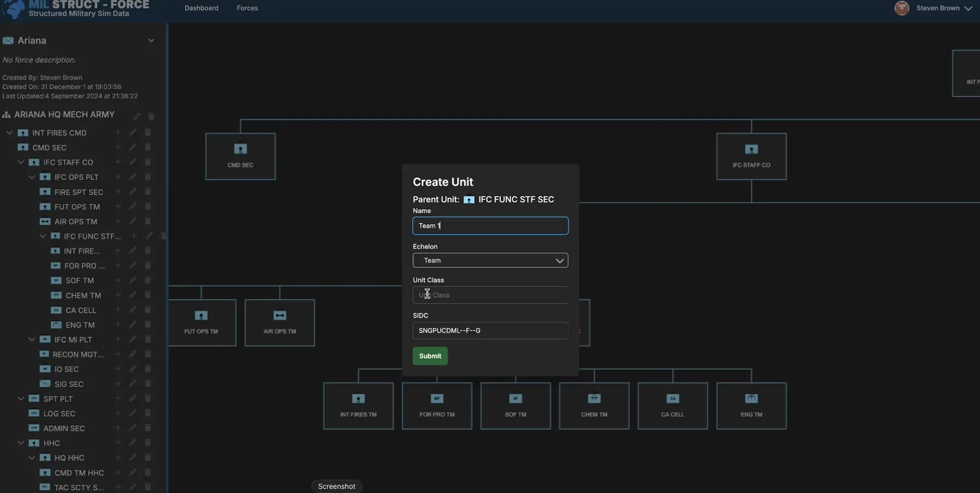Add a child unit under CMD SEC
Viewport: 980px width, 493px height.
click(117, 147)
